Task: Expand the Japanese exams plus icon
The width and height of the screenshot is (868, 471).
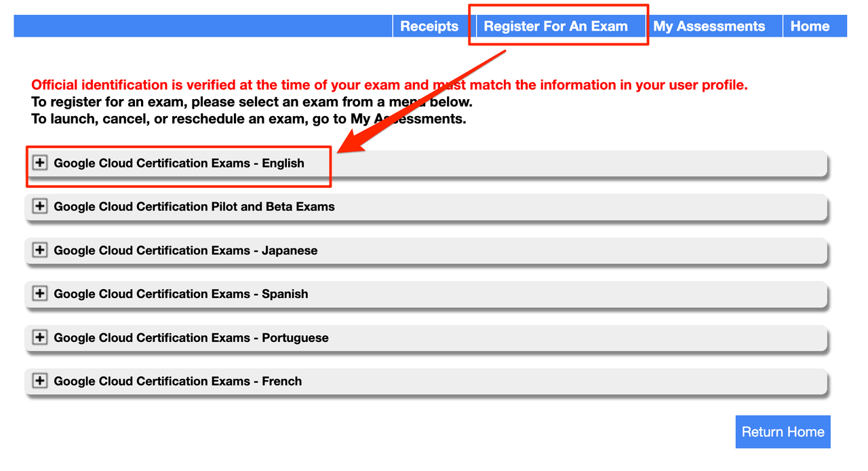Action: pos(40,250)
